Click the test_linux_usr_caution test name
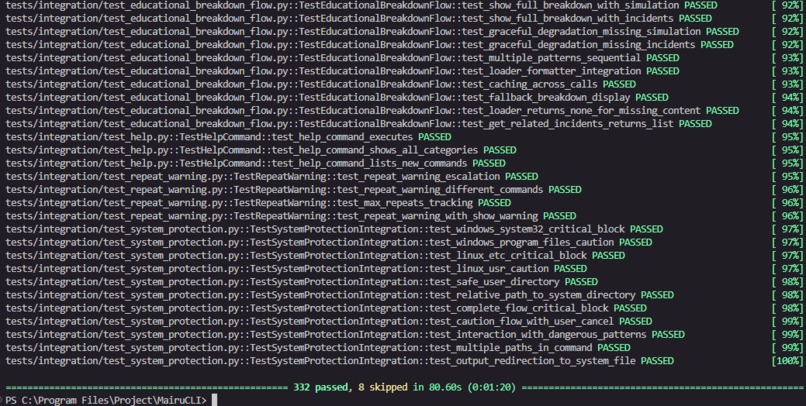 [x=489, y=268]
